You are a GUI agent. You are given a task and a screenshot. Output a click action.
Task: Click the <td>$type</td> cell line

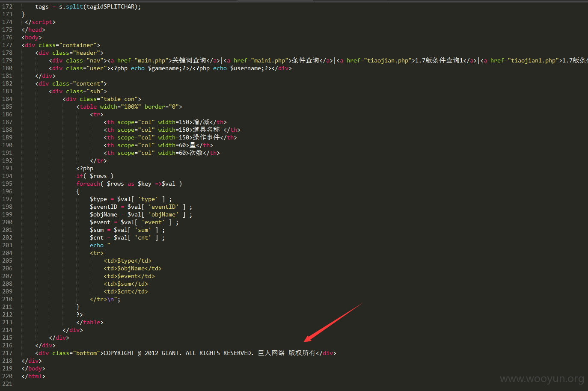coord(128,261)
